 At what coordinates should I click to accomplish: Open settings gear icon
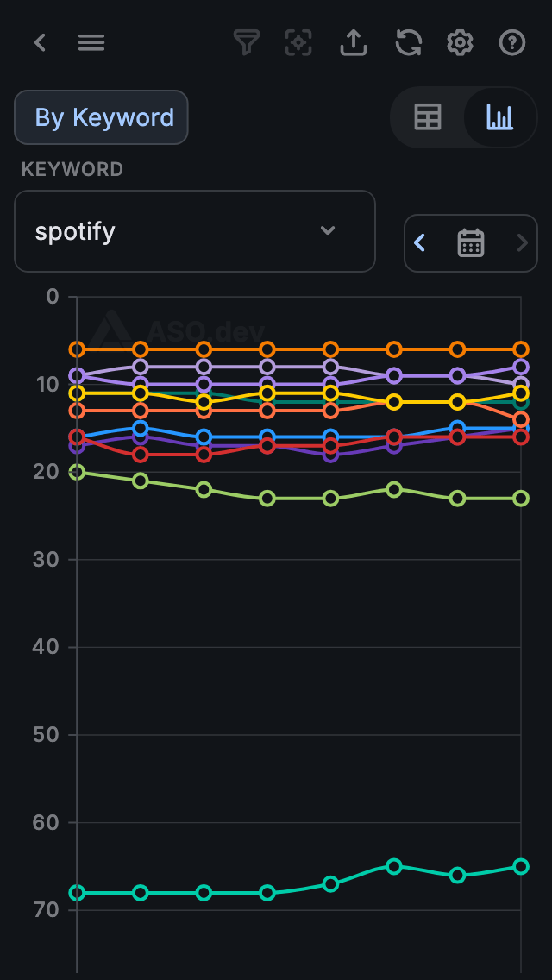(x=460, y=42)
